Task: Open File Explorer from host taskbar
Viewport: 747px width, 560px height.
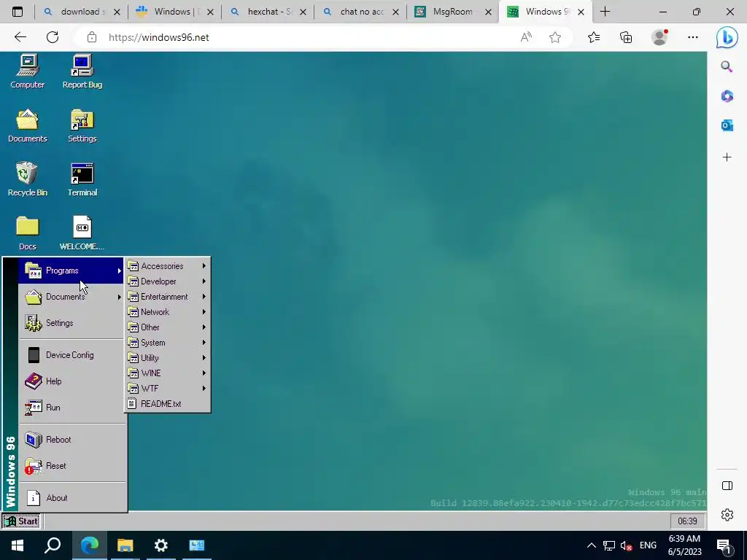Action: (125, 545)
